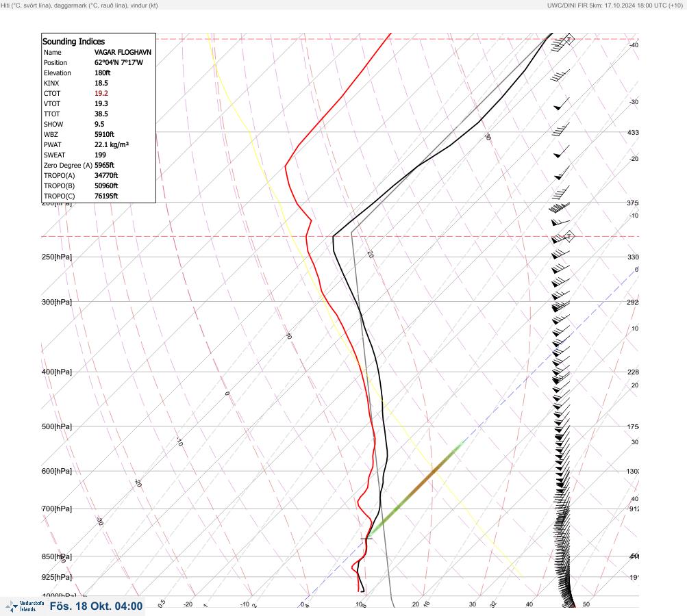Click the '250[hPa]' pressure label

57,257
